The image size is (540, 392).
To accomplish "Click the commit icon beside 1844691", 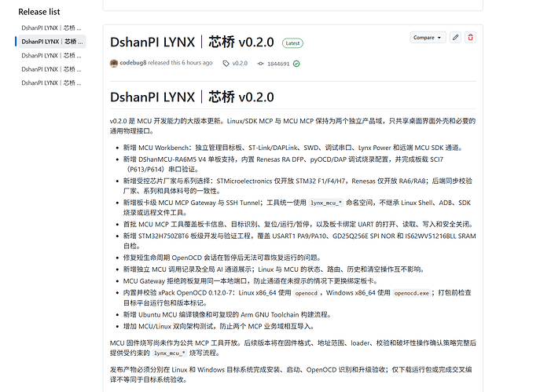I will tap(261, 64).
